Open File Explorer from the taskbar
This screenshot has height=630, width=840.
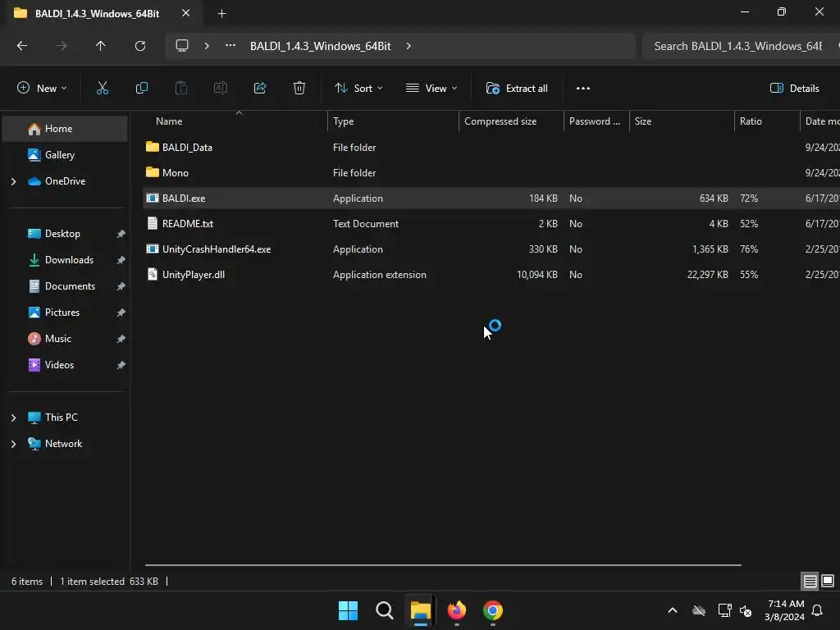[421, 610]
